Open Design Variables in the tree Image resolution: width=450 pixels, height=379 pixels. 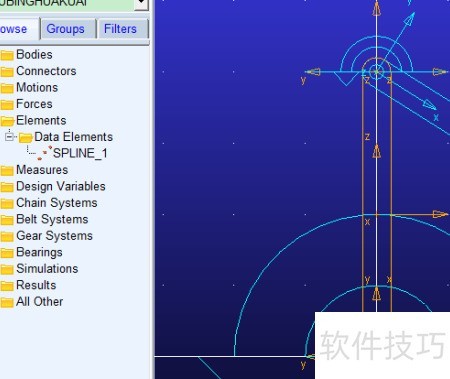[x=61, y=187]
